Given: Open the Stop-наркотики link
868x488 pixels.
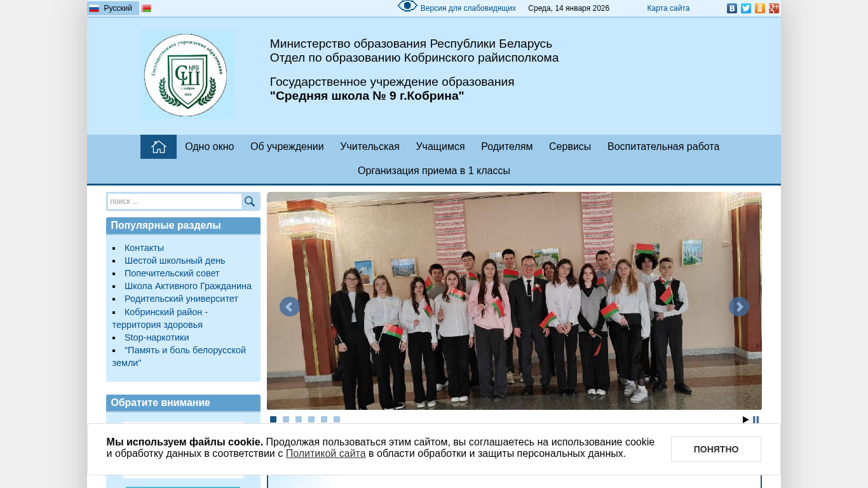Looking at the screenshot, I should point(157,337).
